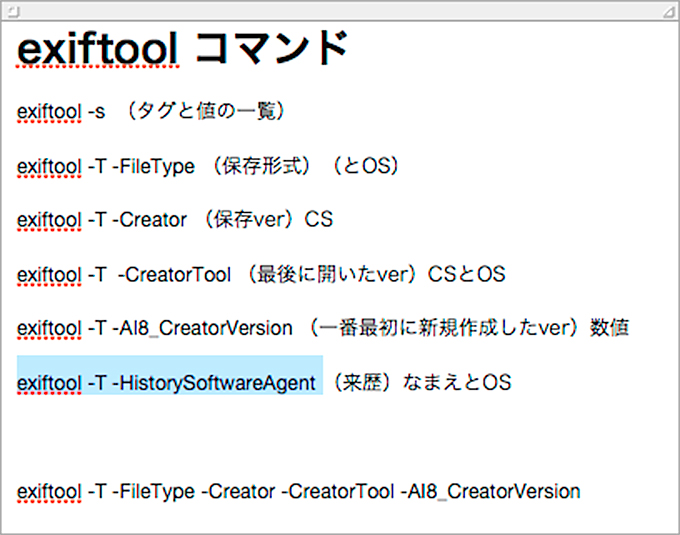Click the text "exiftool -T -CreatorTool" followed by (最後に開いたver)
680x535 pixels.
coord(124,274)
